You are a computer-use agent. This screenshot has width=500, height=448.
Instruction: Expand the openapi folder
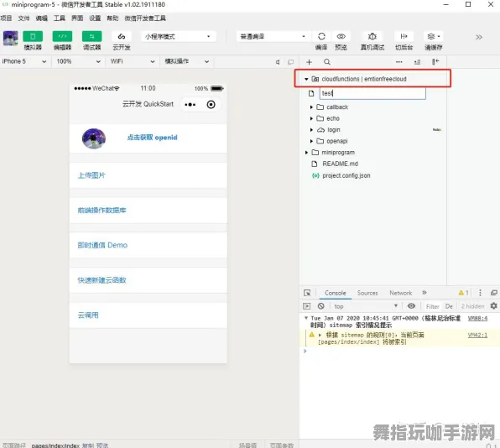point(311,141)
